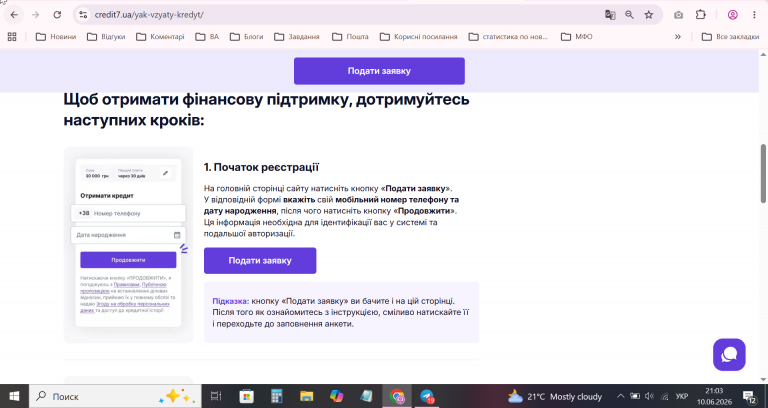768x408 pixels.
Task: Open the Windows Start menu
Action: (x=14, y=396)
